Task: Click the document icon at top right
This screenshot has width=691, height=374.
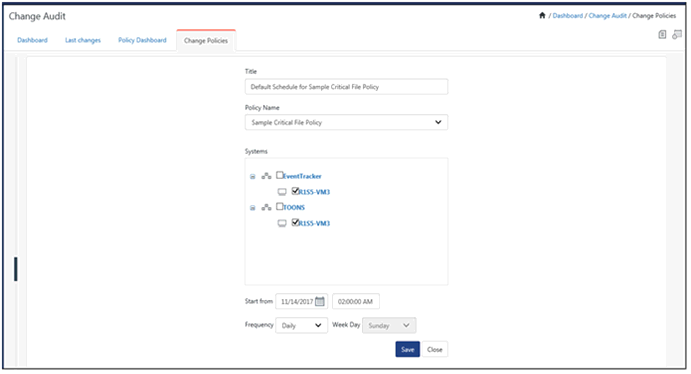Action: (662, 34)
